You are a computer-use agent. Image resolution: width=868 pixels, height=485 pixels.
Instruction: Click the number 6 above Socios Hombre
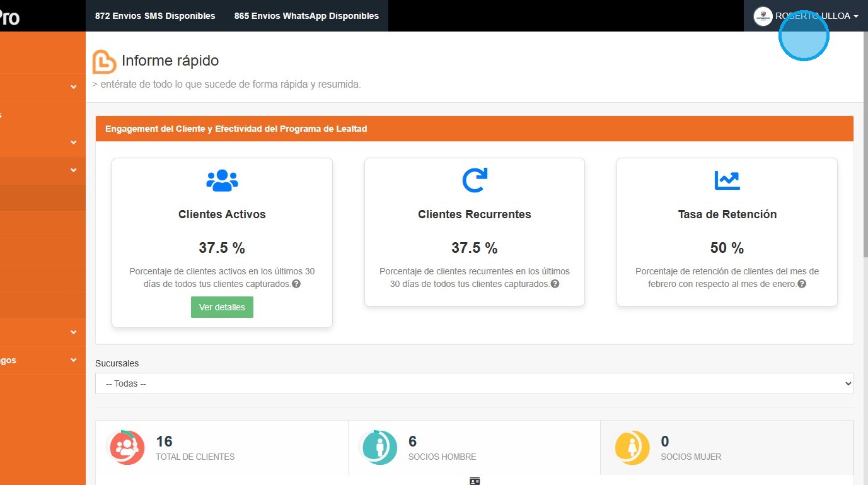[x=412, y=441]
